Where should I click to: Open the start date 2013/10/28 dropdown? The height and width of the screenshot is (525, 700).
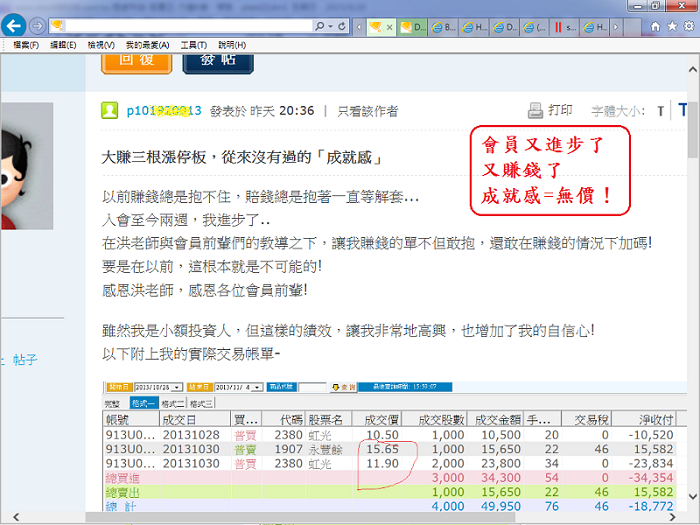(x=177, y=387)
